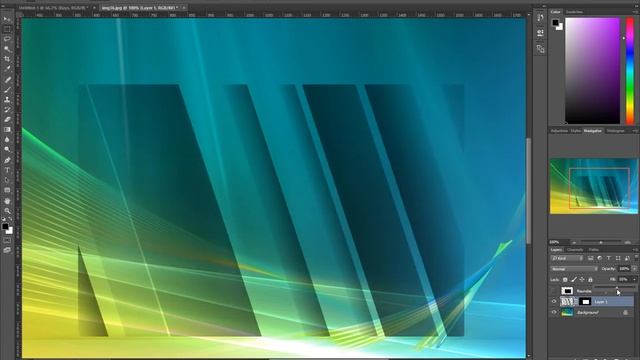Open the layer Kind filter dropdown

(x=567, y=258)
